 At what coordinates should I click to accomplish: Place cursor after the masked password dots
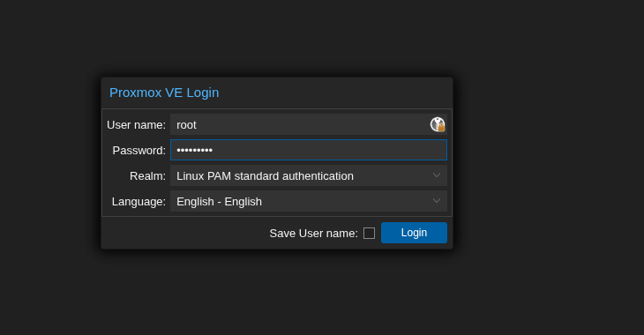pos(213,150)
